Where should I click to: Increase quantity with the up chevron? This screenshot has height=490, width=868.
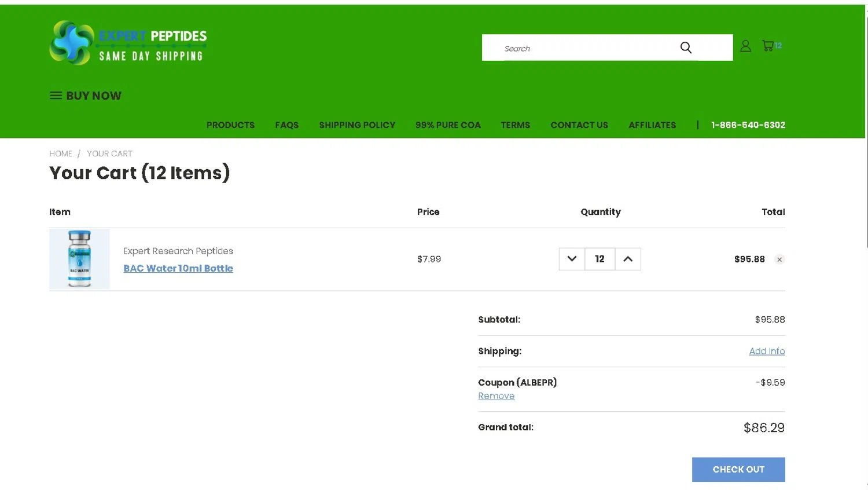[x=628, y=259]
